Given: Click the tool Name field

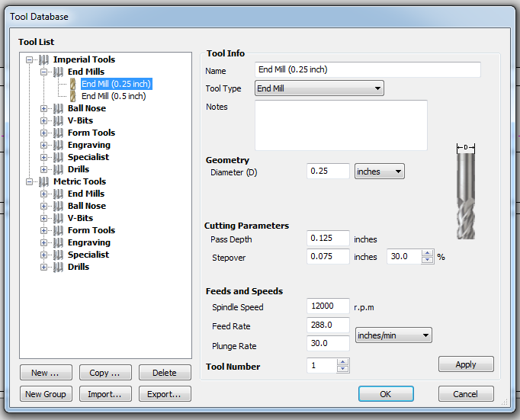Looking at the screenshot, I should point(368,69).
